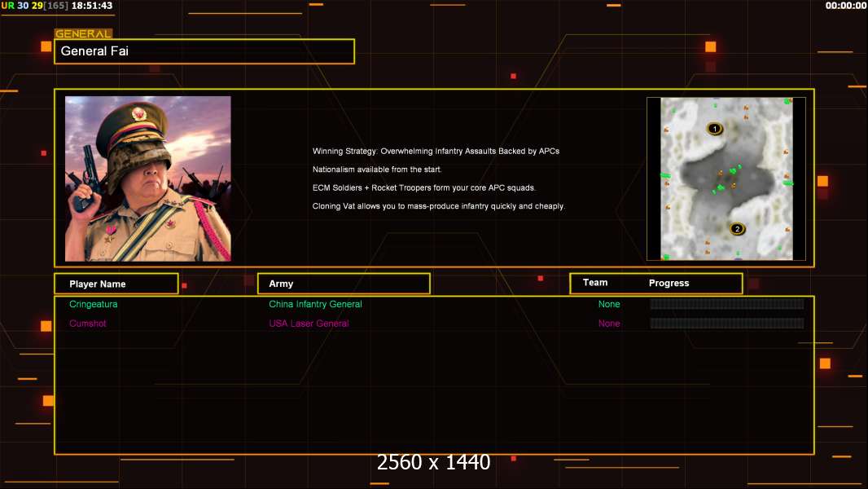The width and height of the screenshot is (868, 489).
Task: Click the 18:51:43 clock in top-left overlay
Action: click(x=92, y=6)
